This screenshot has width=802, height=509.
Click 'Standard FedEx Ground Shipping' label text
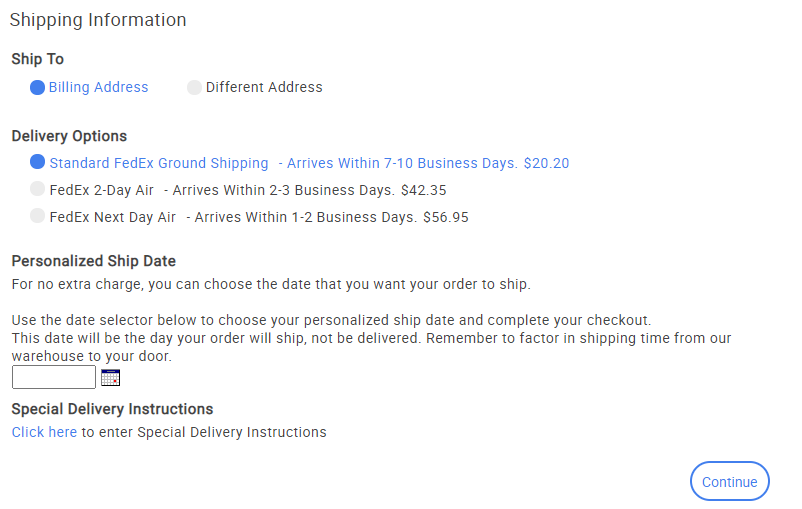pos(159,163)
